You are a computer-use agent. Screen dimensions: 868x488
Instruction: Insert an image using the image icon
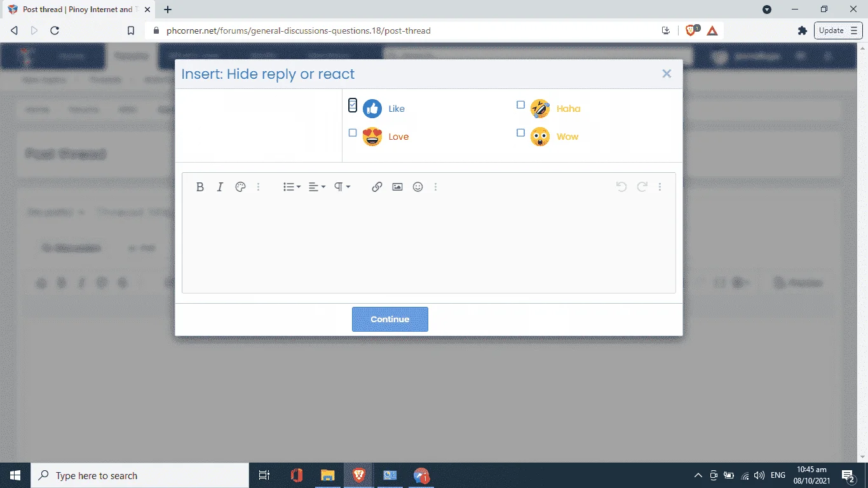[x=397, y=187]
